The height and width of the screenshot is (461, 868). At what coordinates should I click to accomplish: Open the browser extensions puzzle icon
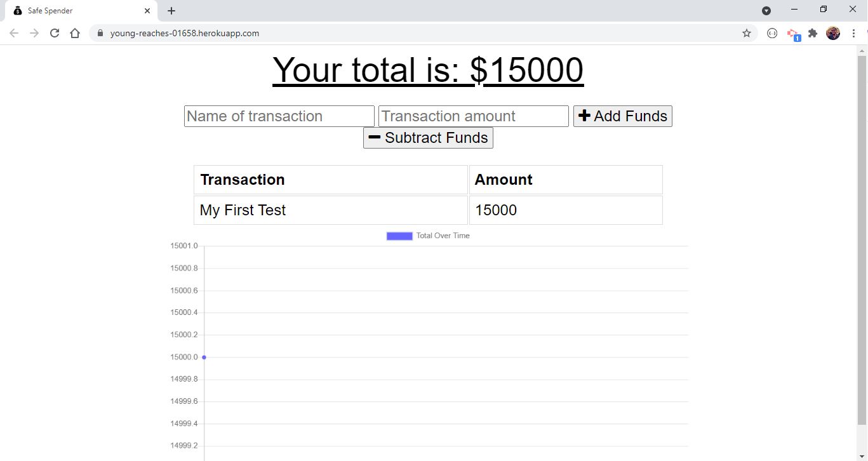[813, 33]
